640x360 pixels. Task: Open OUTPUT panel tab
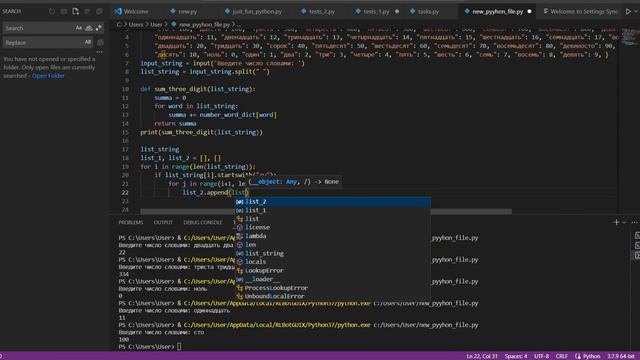(163, 222)
